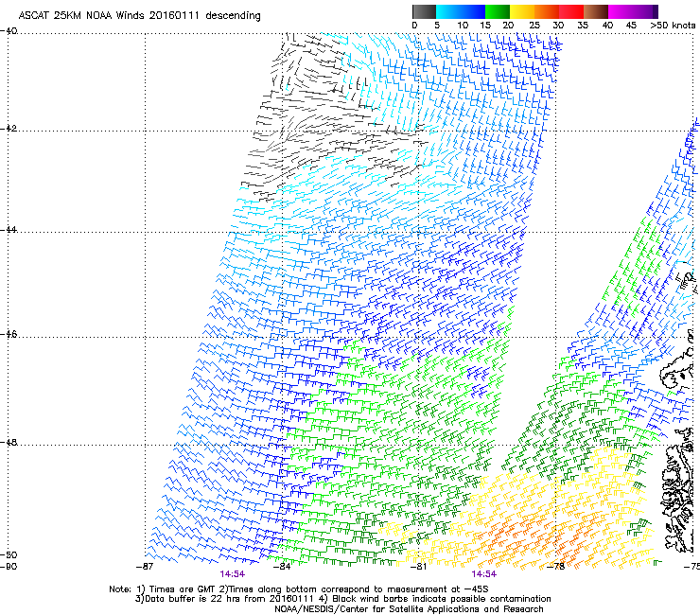The height and width of the screenshot is (615, 700).
Task: Select the yellow 20-25 knots legend segment
Action: (x=522, y=11)
